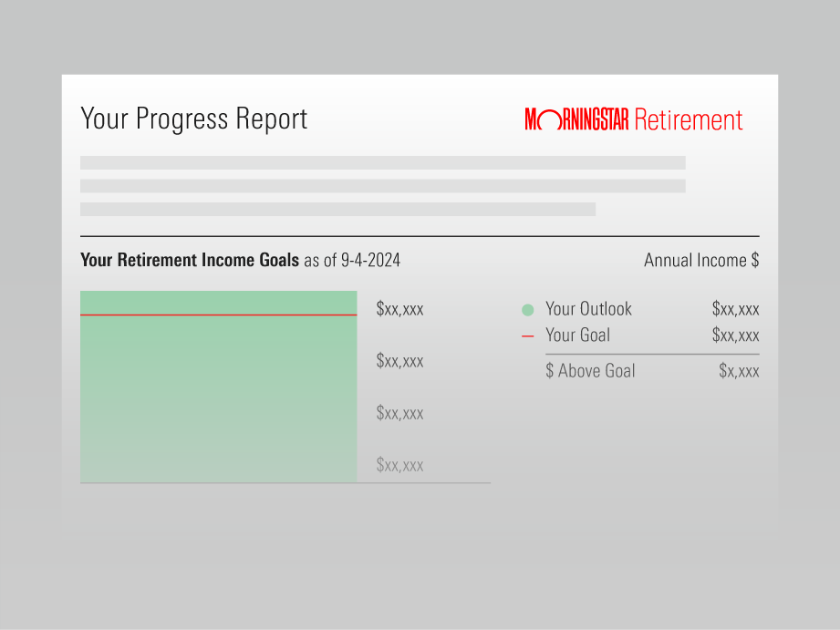Click the topmost chart axis value label
This screenshot has height=630, width=840.
(399, 309)
